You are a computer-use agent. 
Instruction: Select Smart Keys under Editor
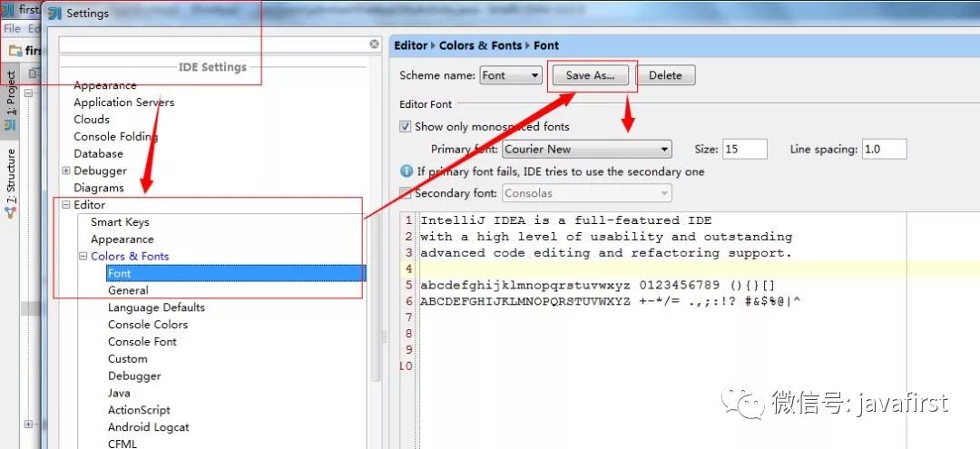coord(120,222)
